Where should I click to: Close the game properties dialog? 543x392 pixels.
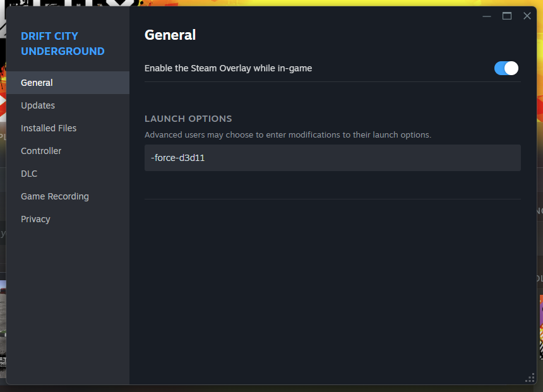point(527,16)
